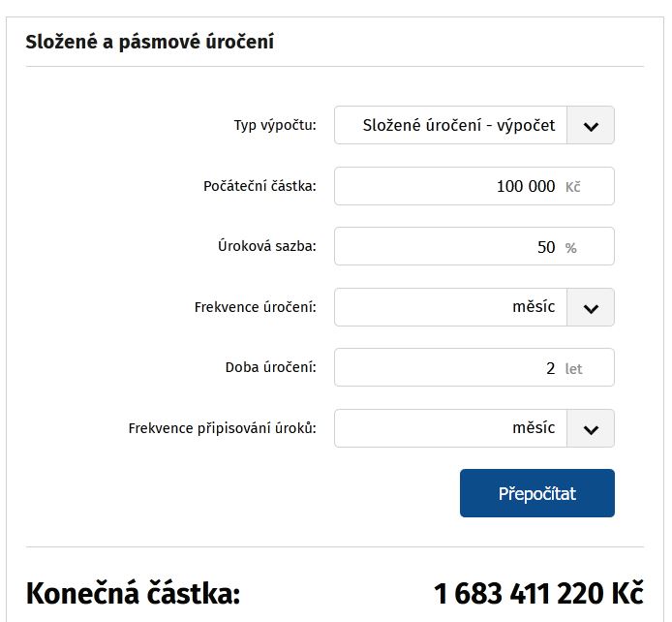Click the 'Úroková sazba:' label
672x622 pixels.
[266, 247]
